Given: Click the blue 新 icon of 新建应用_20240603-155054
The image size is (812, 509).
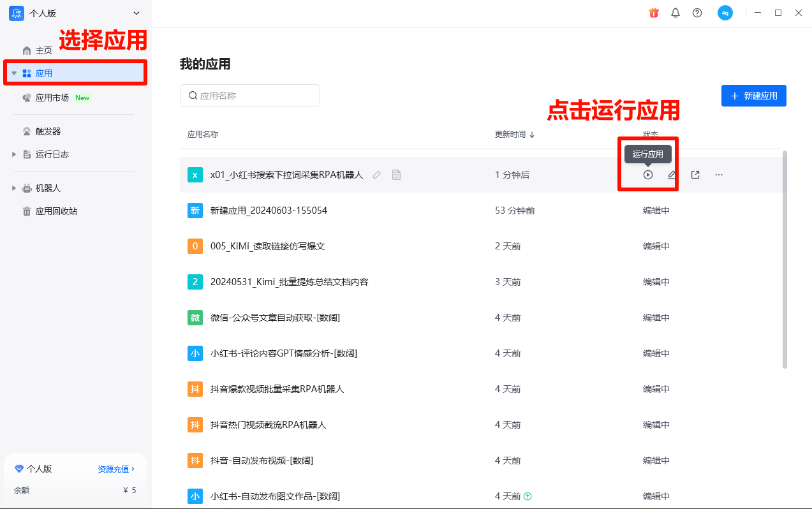Looking at the screenshot, I should tap(195, 210).
